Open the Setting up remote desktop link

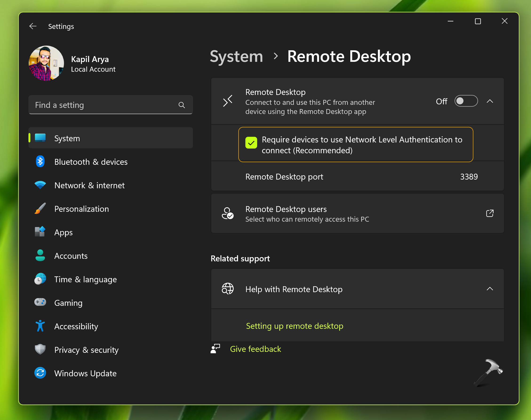point(294,326)
